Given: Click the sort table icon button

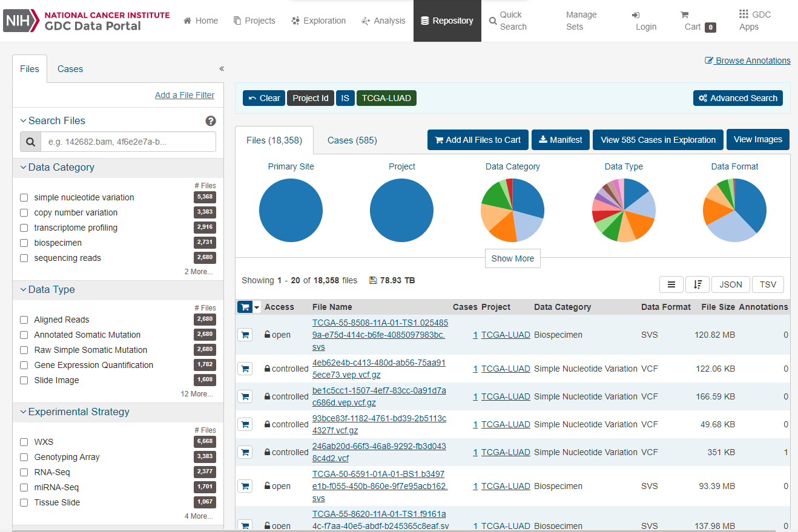Looking at the screenshot, I should click(697, 284).
